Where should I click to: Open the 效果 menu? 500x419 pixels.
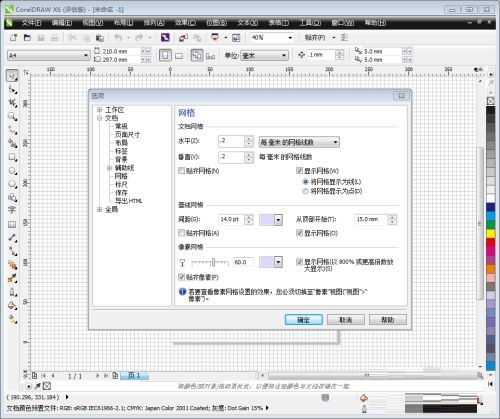[185, 23]
